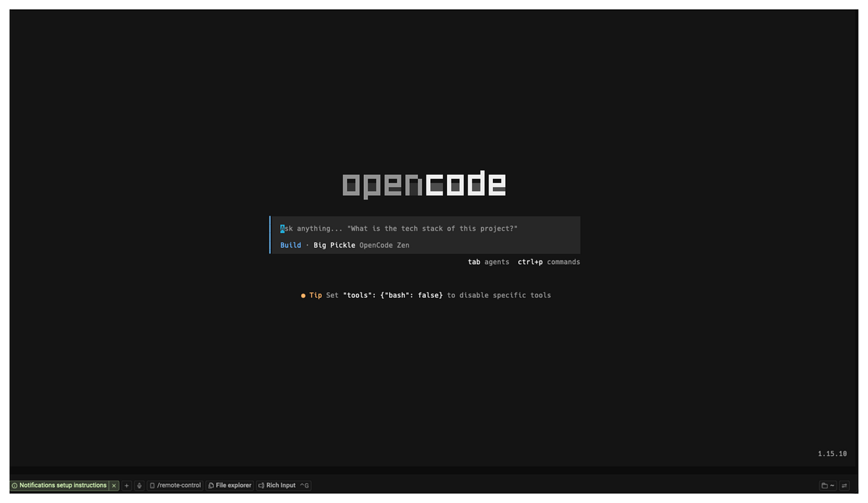Run the /remote-control command chip
Screen dimensions: 868x503
[x=175, y=486]
